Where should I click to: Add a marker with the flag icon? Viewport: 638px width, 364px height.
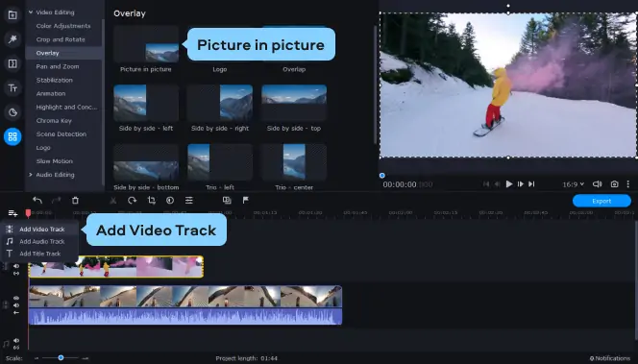click(246, 200)
